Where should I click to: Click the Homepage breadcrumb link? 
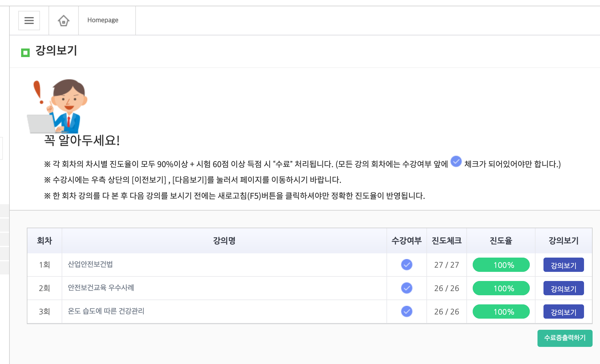pyautogui.click(x=103, y=20)
